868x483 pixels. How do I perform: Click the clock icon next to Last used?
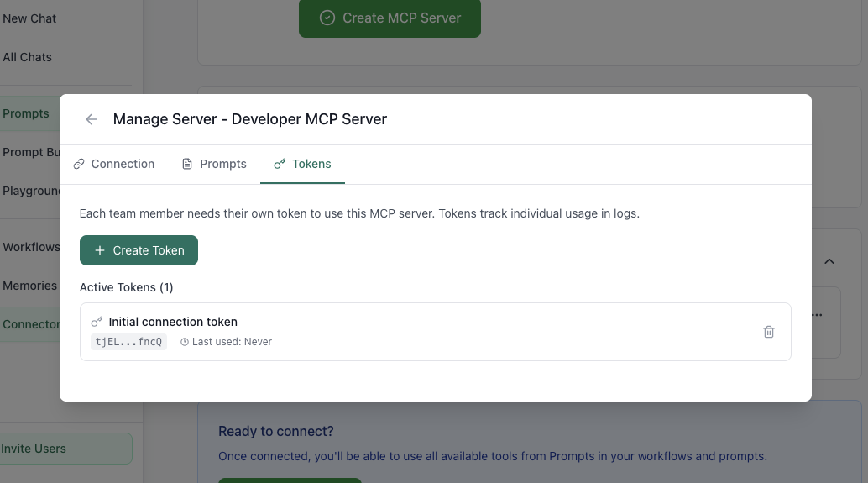tap(185, 342)
